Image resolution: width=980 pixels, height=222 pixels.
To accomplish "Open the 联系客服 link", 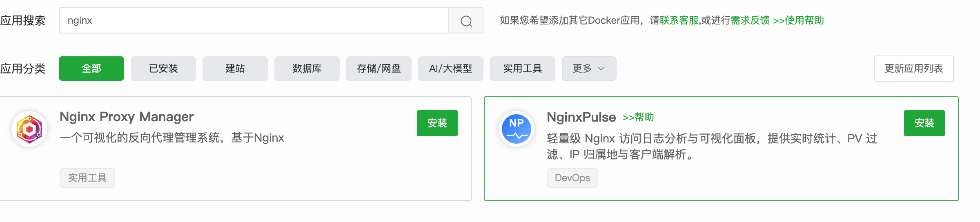I will tap(679, 20).
